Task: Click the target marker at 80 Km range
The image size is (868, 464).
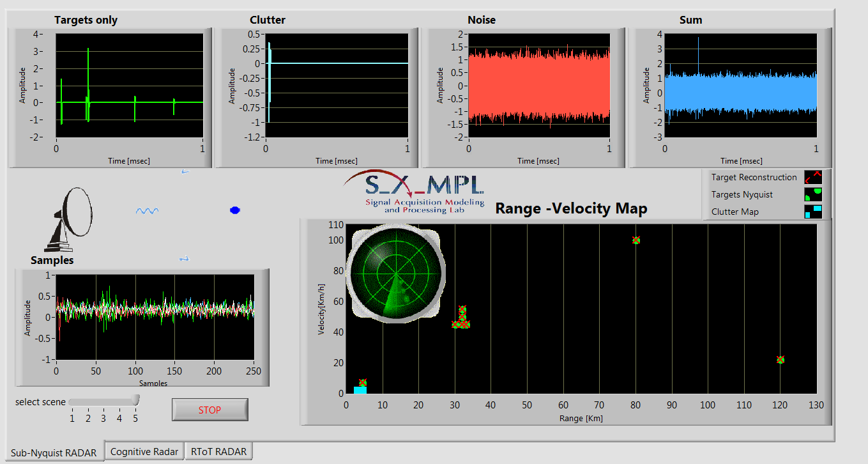Action: click(x=636, y=240)
